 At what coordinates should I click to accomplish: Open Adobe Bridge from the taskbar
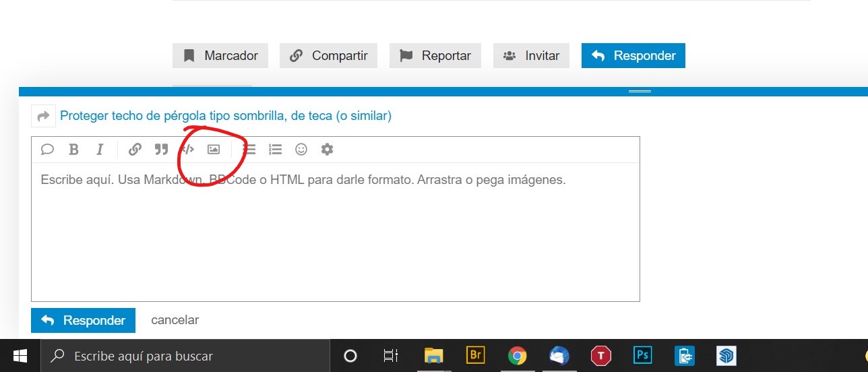pyautogui.click(x=475, y=355)
